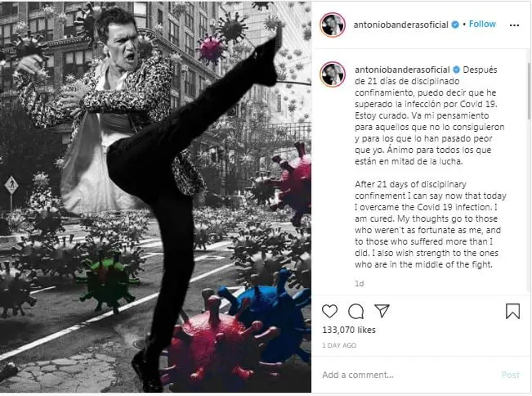Like the post with the heart icon
Screen dimensions: 532x396
click(x=329, y=311)
